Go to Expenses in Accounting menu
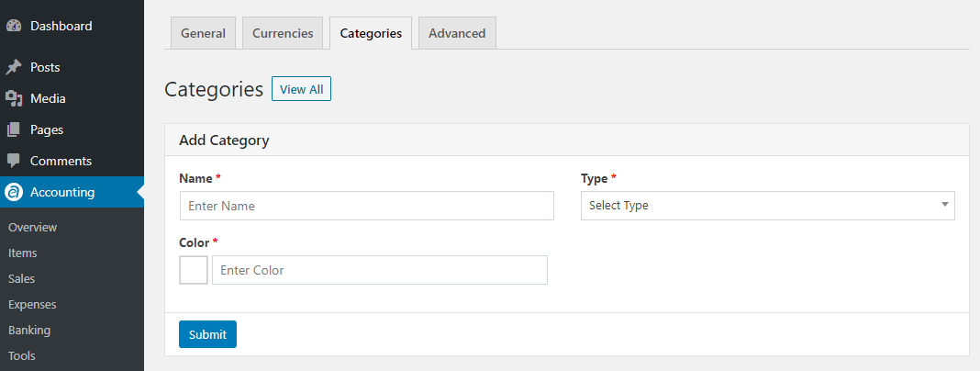The height and width of the screenshot is (371, 980). 32,305
